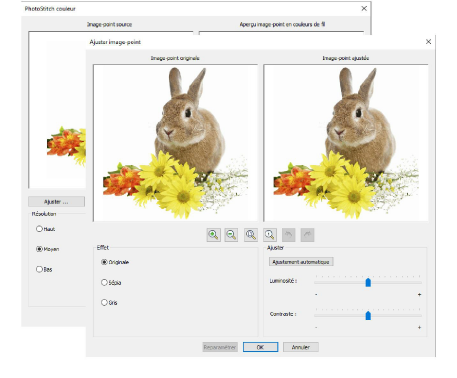Click the Contraste minus sign

(316, 328)
